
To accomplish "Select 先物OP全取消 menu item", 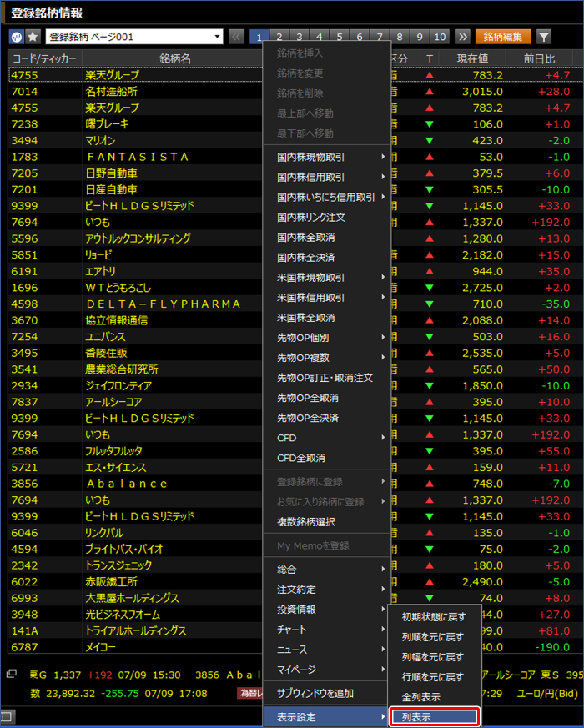I will click(x=327, y=398).
